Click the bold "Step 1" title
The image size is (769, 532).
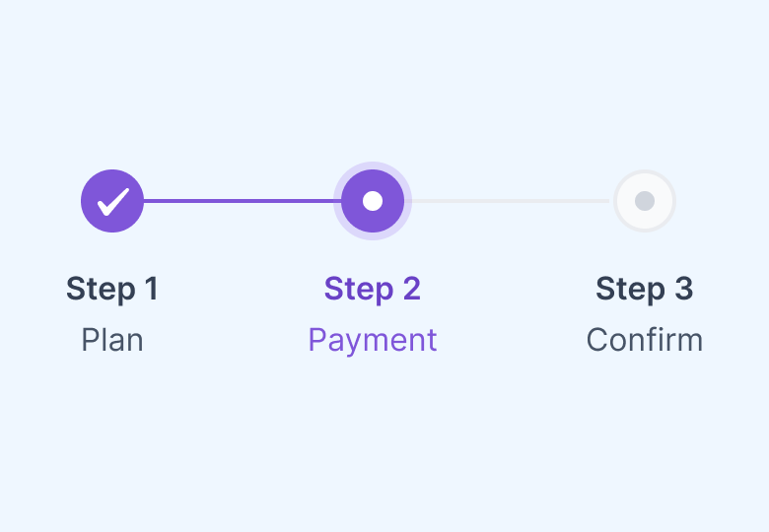pyautogui.click(x=112, y=290)
